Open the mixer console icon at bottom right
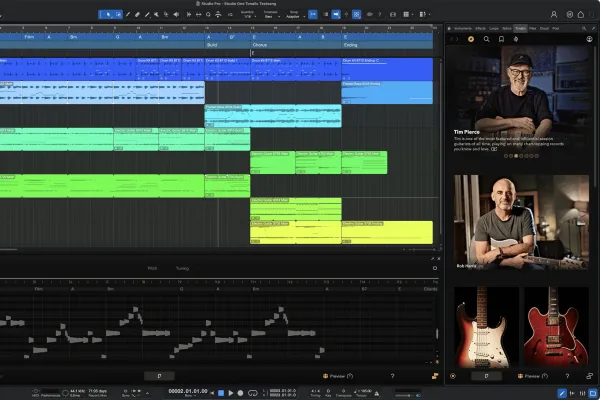The width and height of the screenshot is (600, 400). tap(582, 393)
